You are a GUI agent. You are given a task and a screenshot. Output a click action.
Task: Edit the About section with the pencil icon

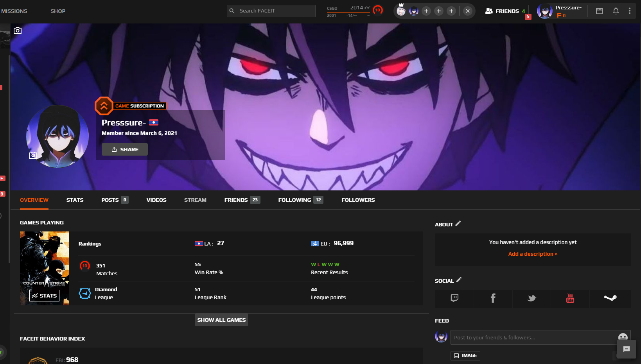458,223
